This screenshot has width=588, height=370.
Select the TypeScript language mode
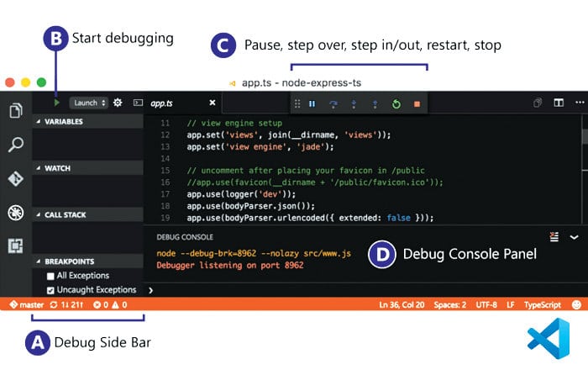(543, 304)
